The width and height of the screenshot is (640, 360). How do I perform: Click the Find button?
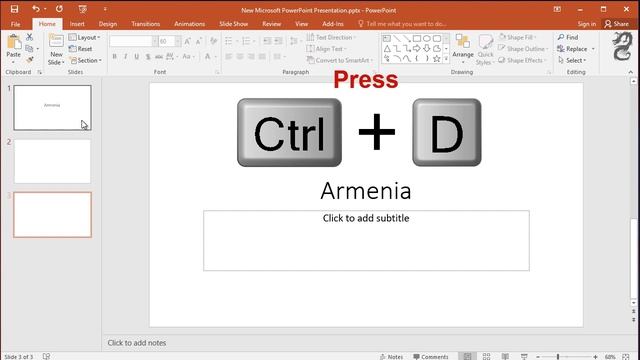[568, 37]
